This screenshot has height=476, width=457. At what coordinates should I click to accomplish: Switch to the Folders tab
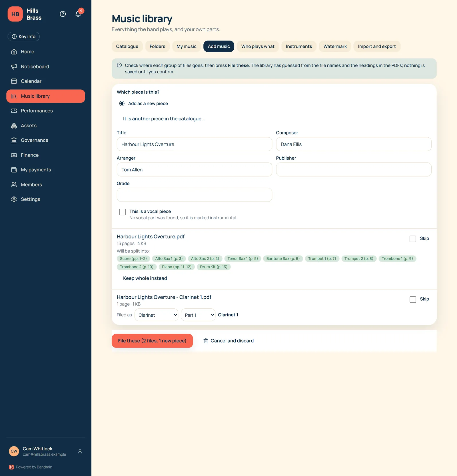[157, 46]
